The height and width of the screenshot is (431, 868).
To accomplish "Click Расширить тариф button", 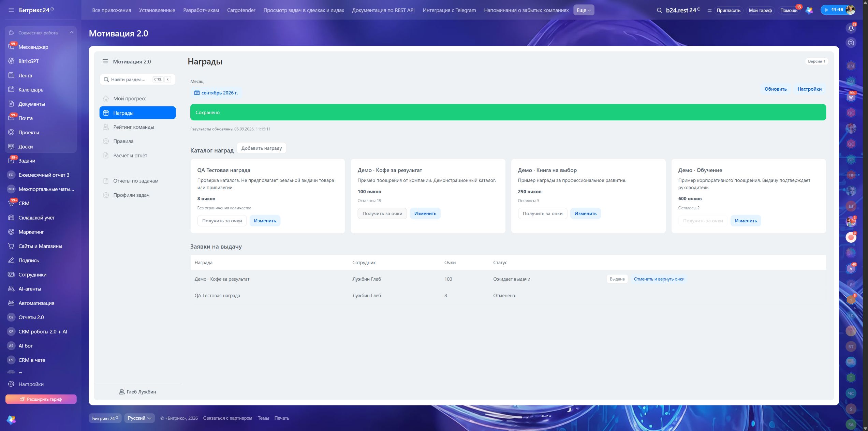I will coord(41,399).
